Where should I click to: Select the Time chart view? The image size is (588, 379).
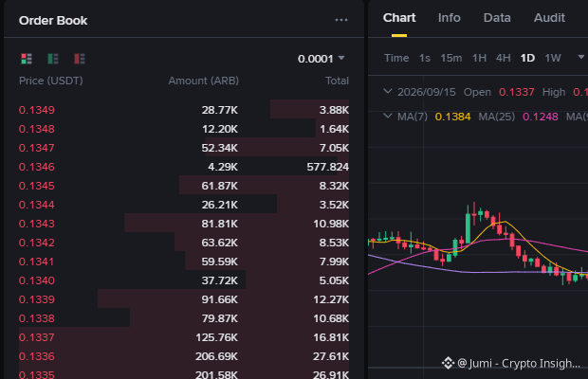point(396,58)
